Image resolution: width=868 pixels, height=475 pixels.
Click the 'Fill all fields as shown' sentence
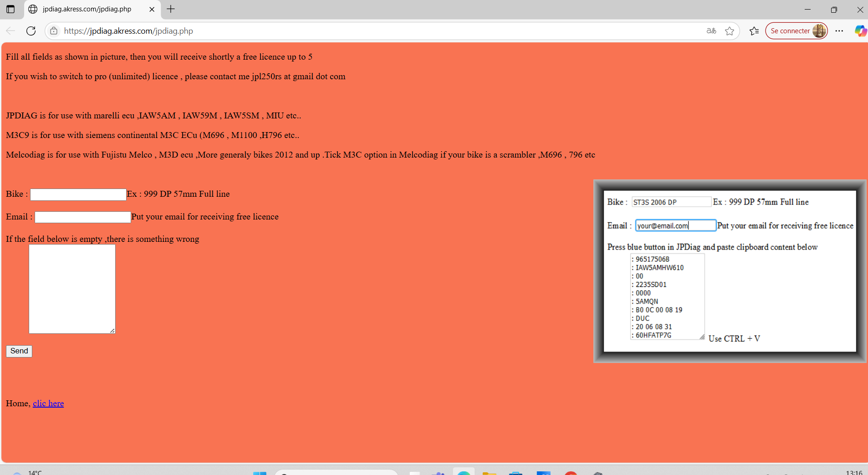coord(159,57)
